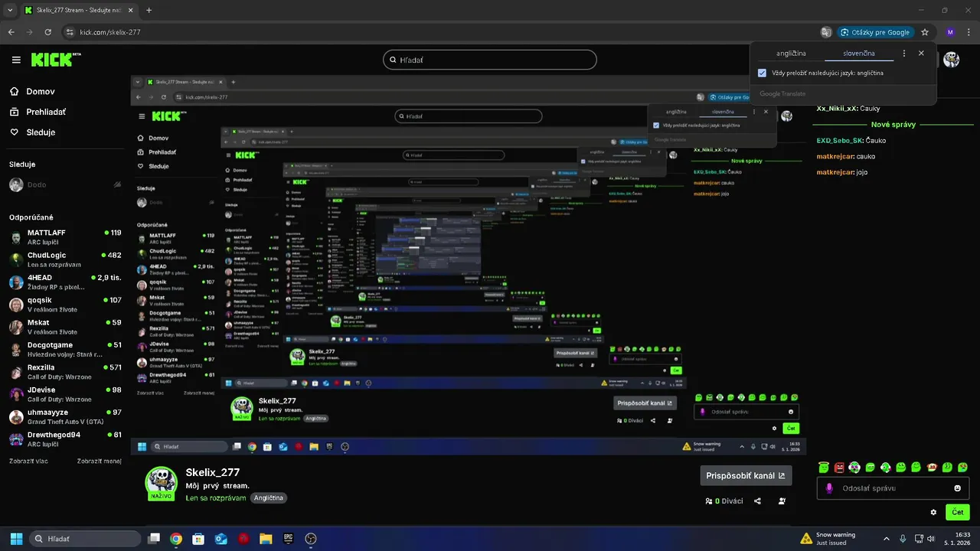Open Prehliadať in sidebar
980x551 pixels.
(x=38, y=112)
